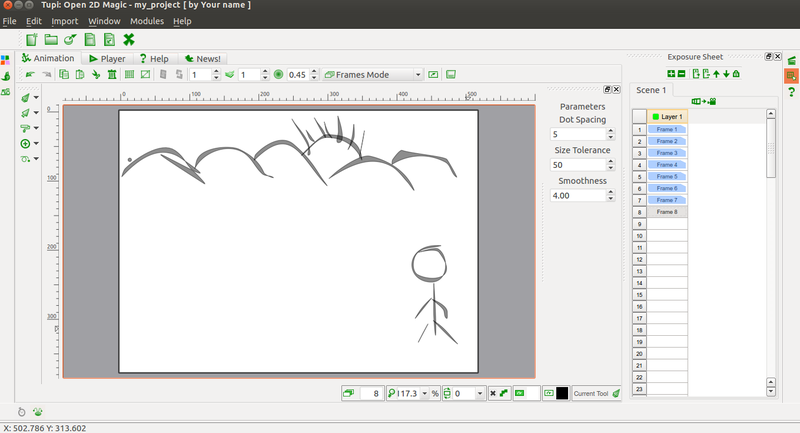Click the last toolbar icon right of Frames Mode
800x433 pixels.
[451, 74]
